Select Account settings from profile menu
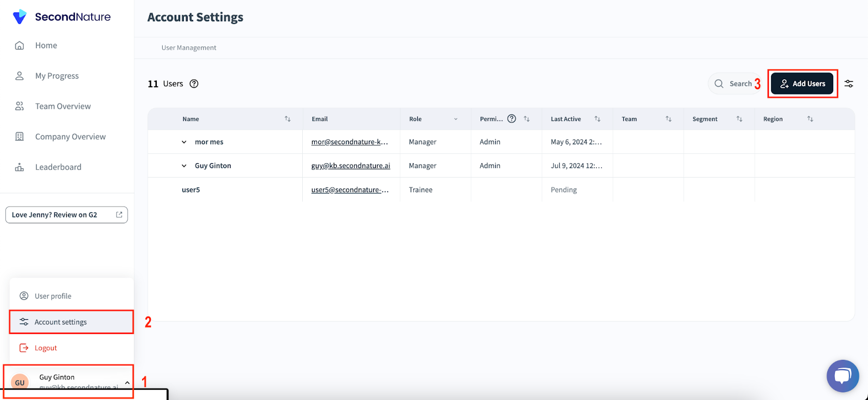Screen dimensions: 868x400 tap(61, 322)
